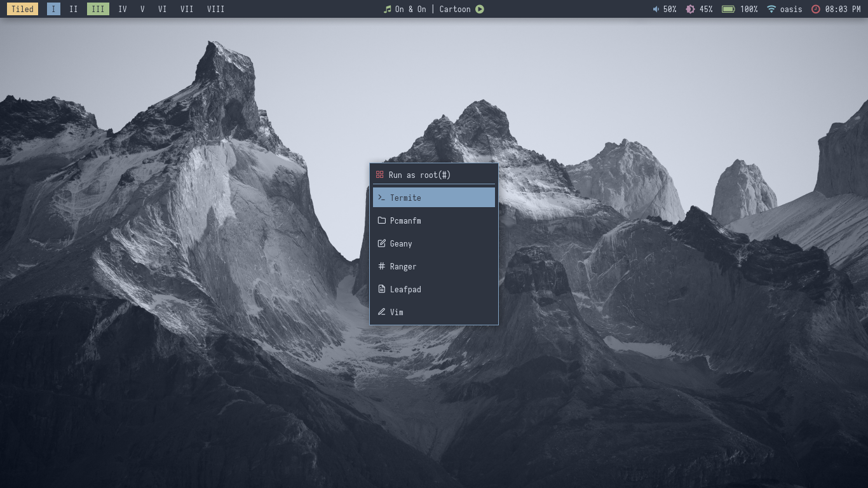
Task: Switch to workspace VIII
Action: tap(215, 9)
